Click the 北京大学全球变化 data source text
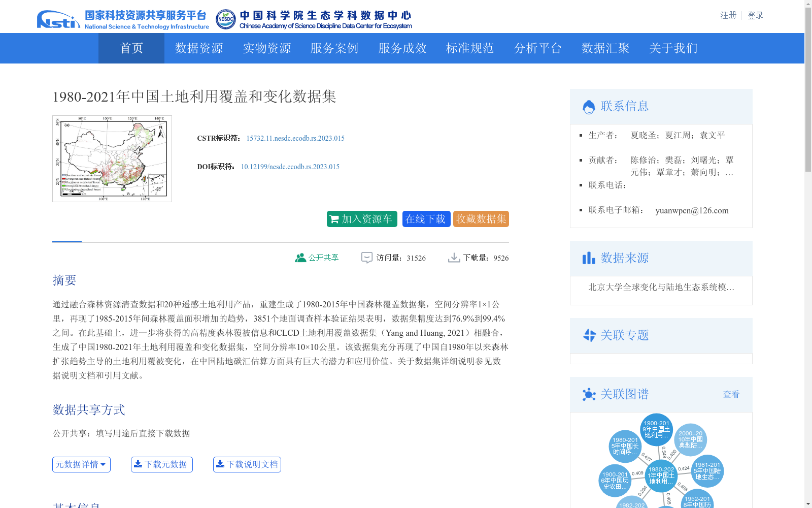 (x=661, y=287)
